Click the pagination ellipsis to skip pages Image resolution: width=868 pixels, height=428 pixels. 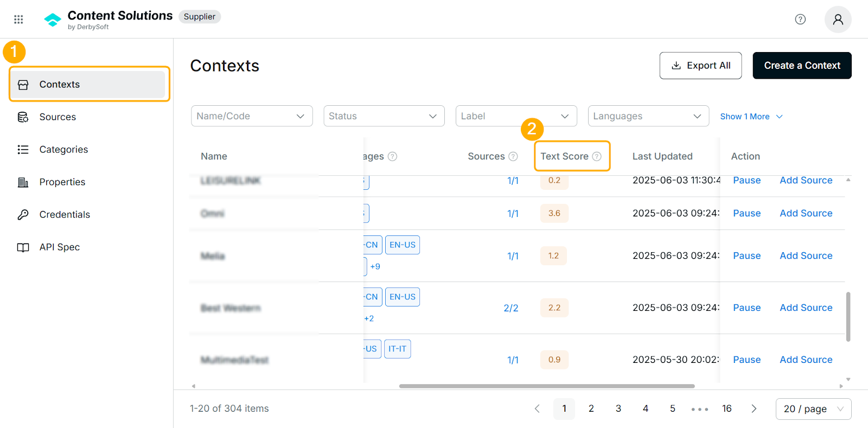click(700, 409)
